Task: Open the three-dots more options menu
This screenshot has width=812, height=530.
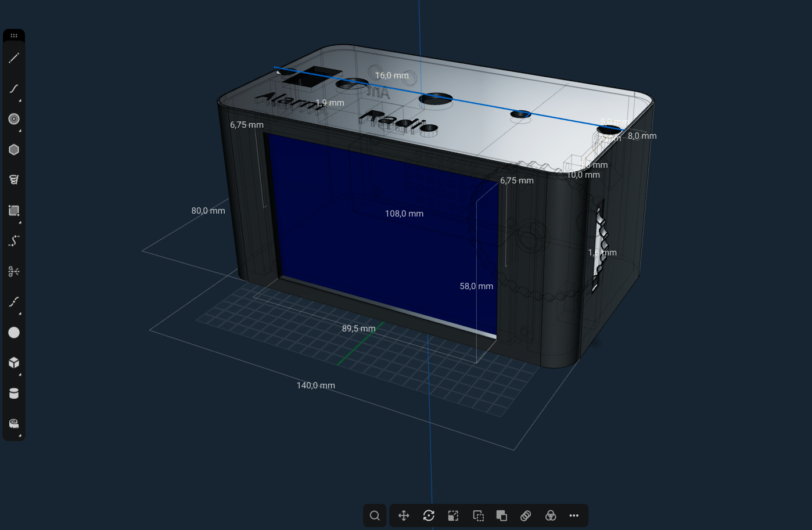Action: click(574, 515)
